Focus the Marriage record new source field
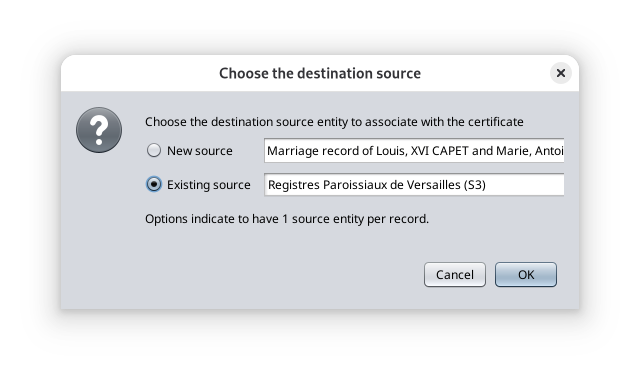The height and width of the screenshot is (376, 640). coord(414,151)
